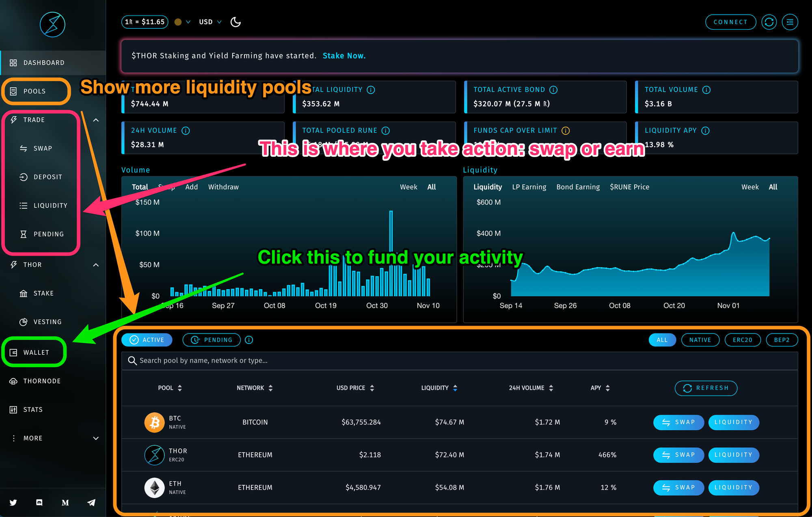Click the BTC pool coin icon
The height and width of the screenshot is (517, 812).
[x=154, y=422]
